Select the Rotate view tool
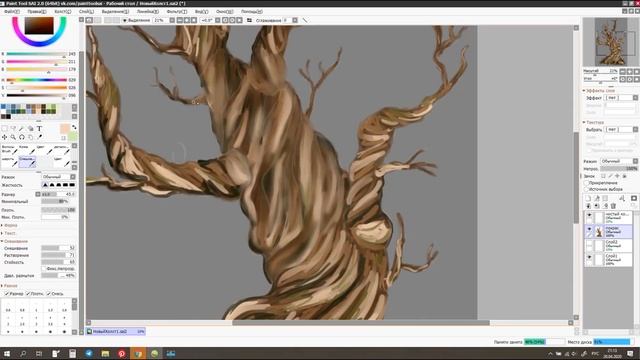This screenshot has width=640, height=360. (22, 137)
